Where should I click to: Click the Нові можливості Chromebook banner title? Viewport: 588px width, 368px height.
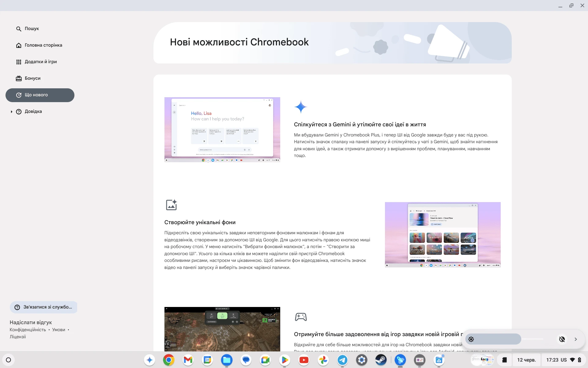point(239,42)
